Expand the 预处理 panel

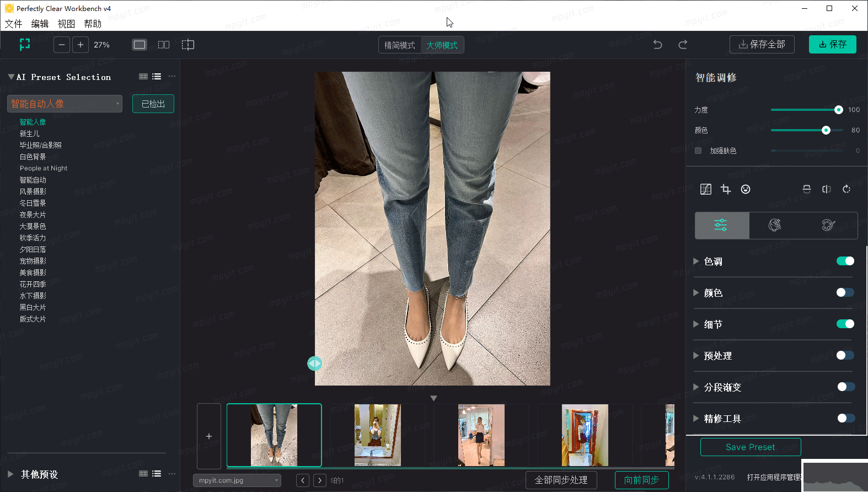[696, 356]
